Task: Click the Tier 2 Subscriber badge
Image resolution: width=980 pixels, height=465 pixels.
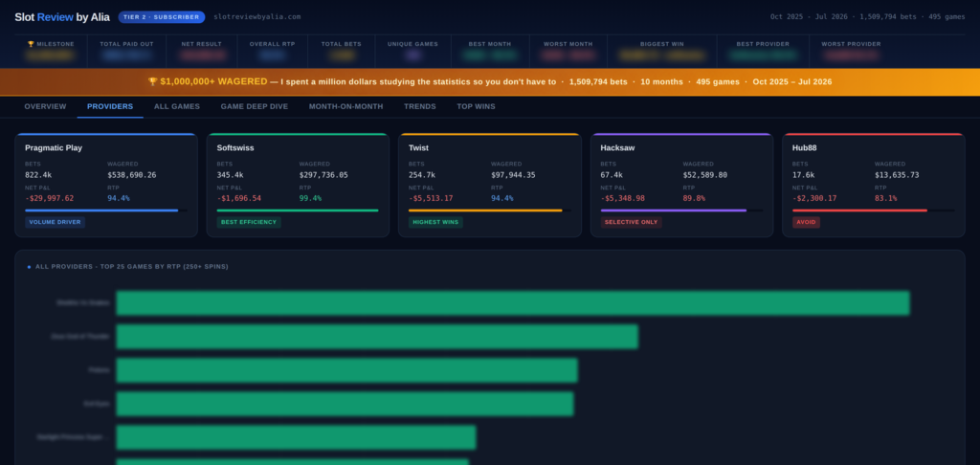Action: point(161,17)
